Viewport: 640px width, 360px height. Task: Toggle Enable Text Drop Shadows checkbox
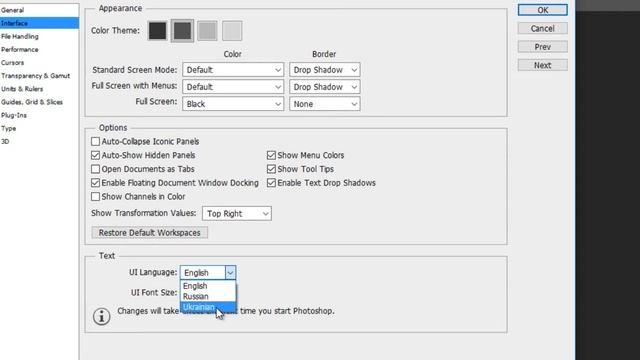coord(271,183)
